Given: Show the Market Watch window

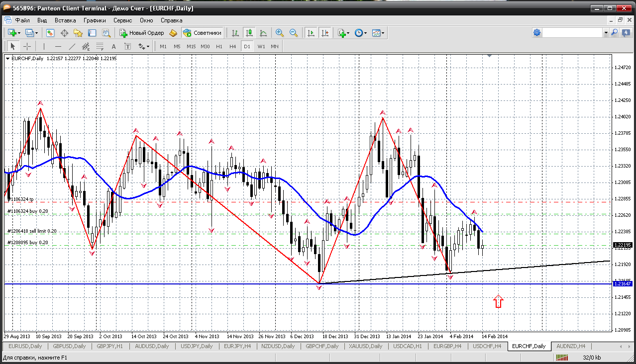Looking at the screenshot, I should tap(50, 33).
